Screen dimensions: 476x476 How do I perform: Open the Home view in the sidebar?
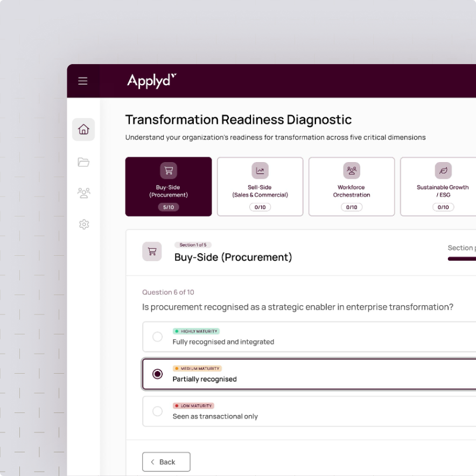(83, 129)
